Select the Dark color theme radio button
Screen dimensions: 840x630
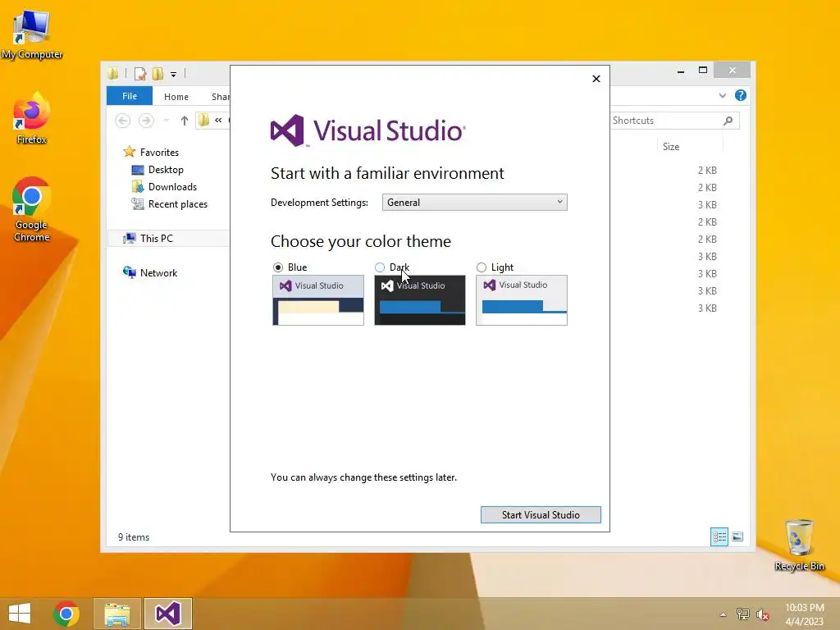(x=380, y=267)
